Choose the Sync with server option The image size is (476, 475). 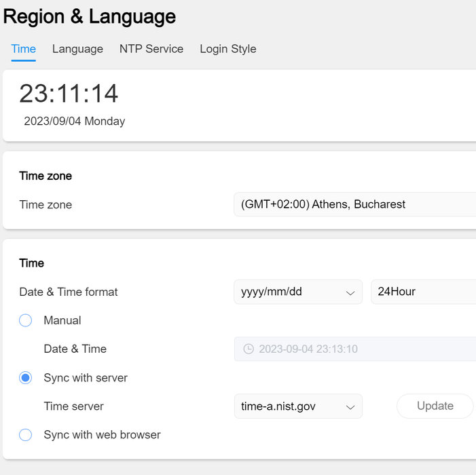coord(26,378)
